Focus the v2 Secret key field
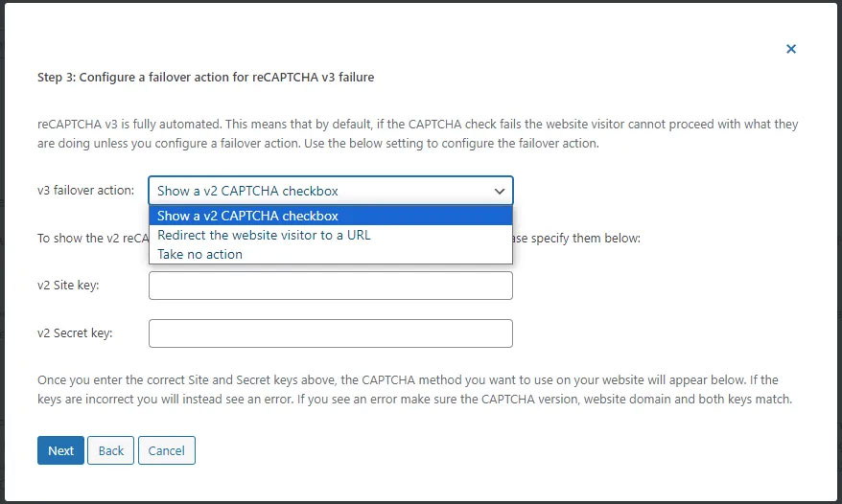Viewport: 842px width, 504px height. 331,333
